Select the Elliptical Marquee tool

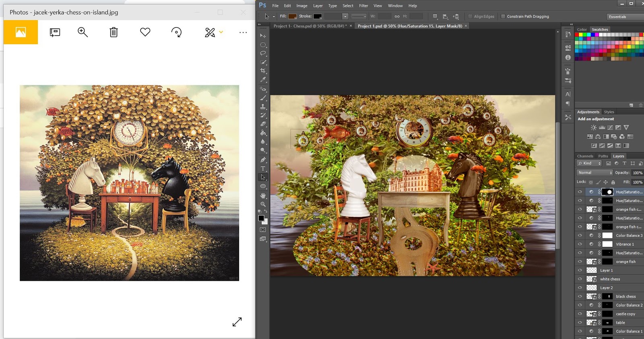(263, 45)
